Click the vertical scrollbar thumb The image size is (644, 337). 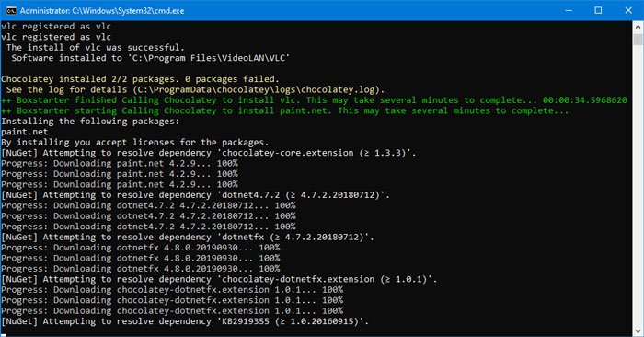pyautogui.click(x=638, y=40)
